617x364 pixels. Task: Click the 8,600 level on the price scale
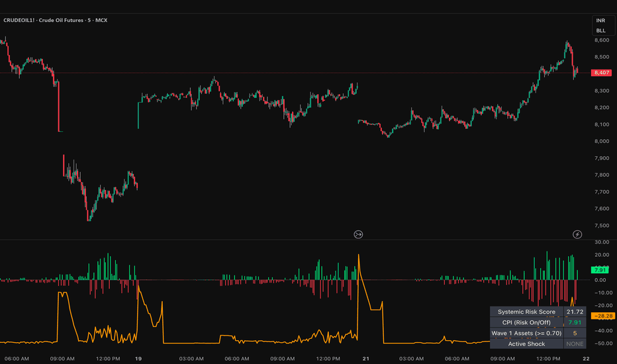602,40
